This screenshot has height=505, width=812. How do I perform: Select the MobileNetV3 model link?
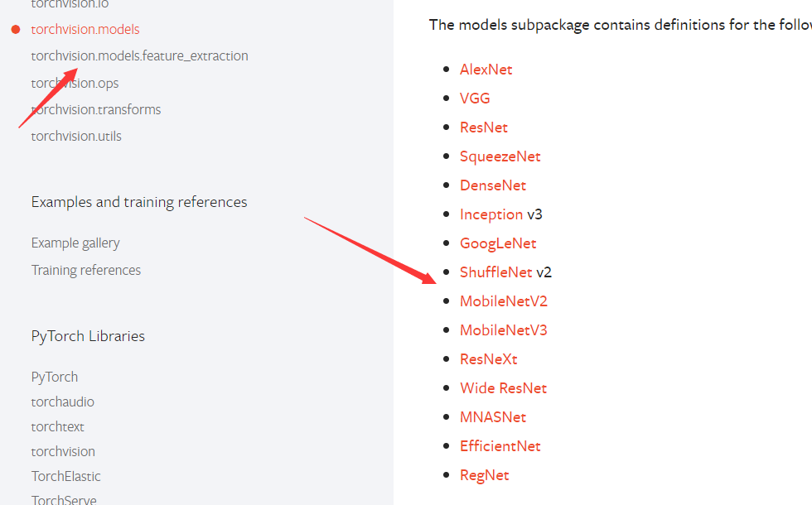tap(503, 329)
